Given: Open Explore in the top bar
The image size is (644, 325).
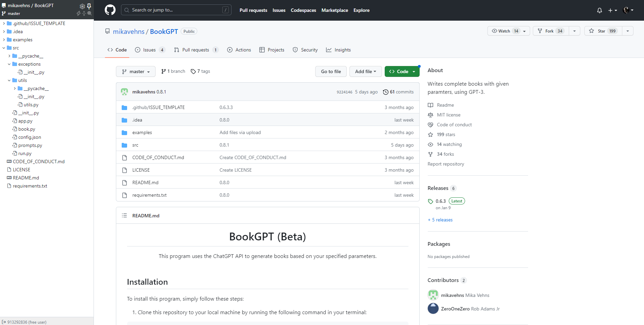Looking at the screenshot, I should click(x=361, y=10).
